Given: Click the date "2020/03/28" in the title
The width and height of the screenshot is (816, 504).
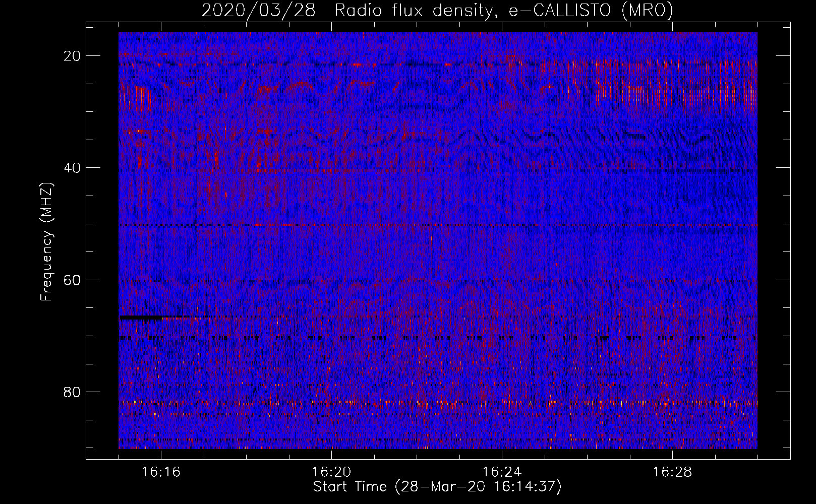Looking at the screenshot, I should [x=259, y=10].
